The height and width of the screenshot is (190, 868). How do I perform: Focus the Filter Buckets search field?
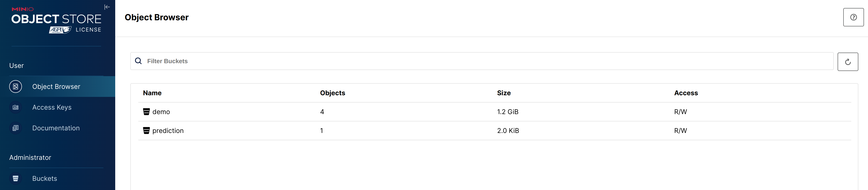pyautogui.click(x=472, y=61)
